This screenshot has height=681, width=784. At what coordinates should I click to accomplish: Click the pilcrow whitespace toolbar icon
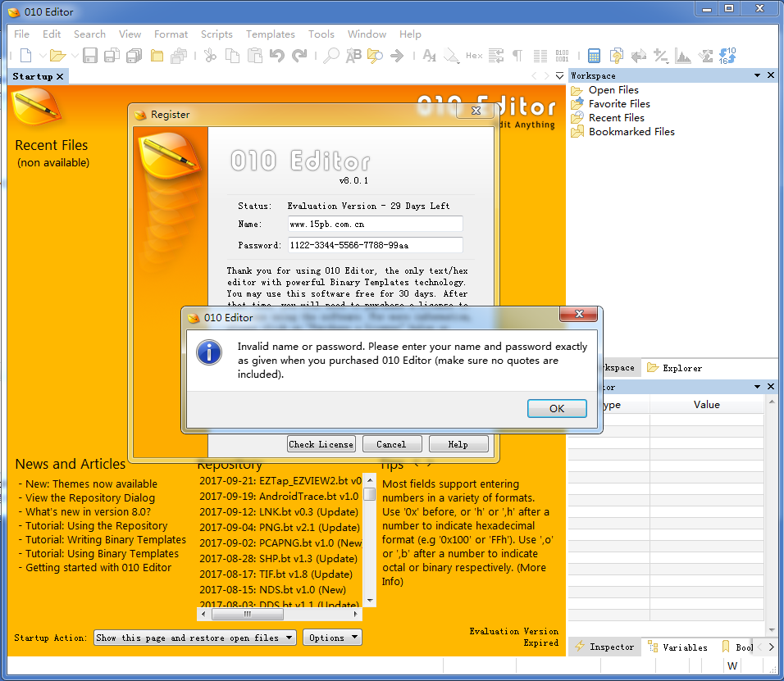(x=517, y=56)
